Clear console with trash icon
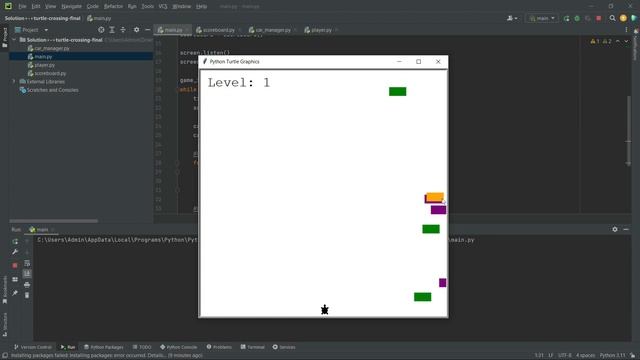640x360 pixels. click(x=27, y=295)
